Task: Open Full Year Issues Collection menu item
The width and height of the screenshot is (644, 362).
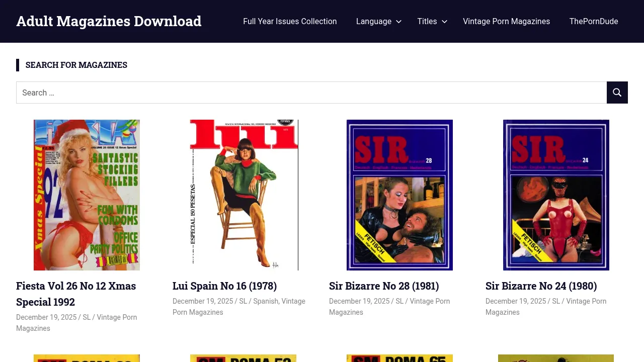Action: (290, 22)
